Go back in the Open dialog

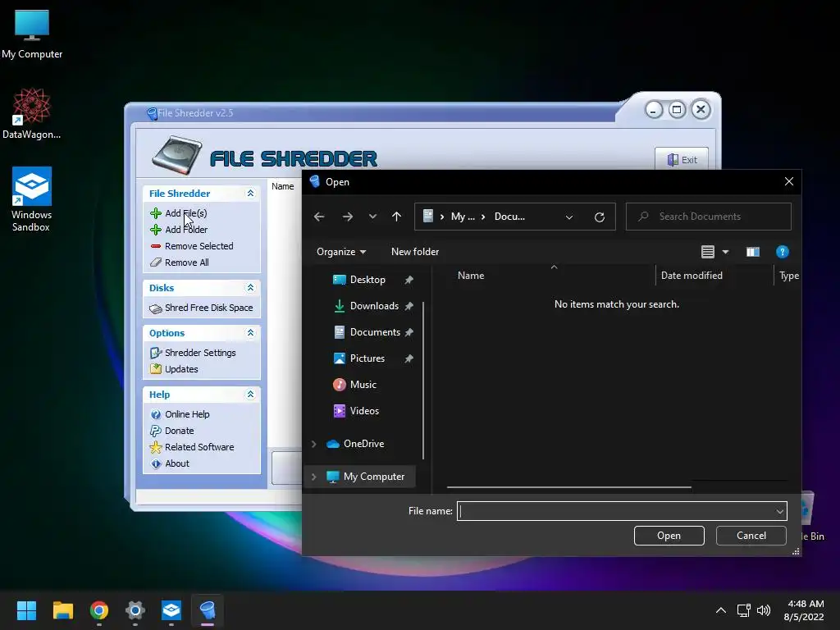point(319,217)
